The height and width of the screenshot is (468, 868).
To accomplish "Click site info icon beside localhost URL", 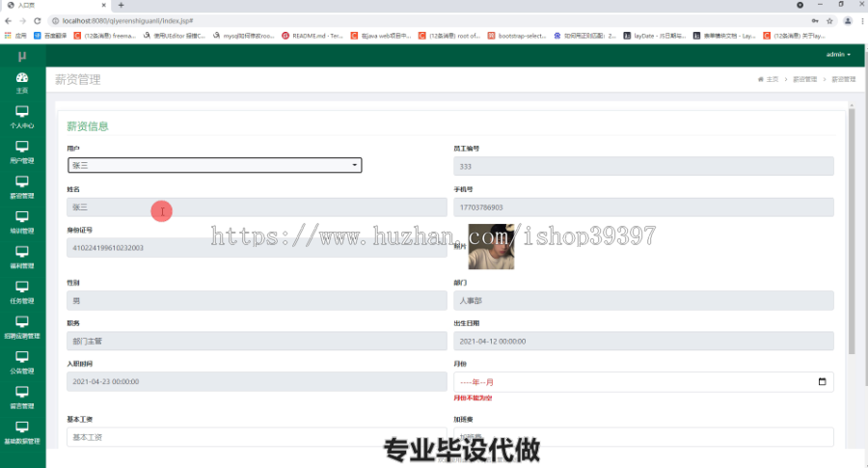I will point(55,21).
